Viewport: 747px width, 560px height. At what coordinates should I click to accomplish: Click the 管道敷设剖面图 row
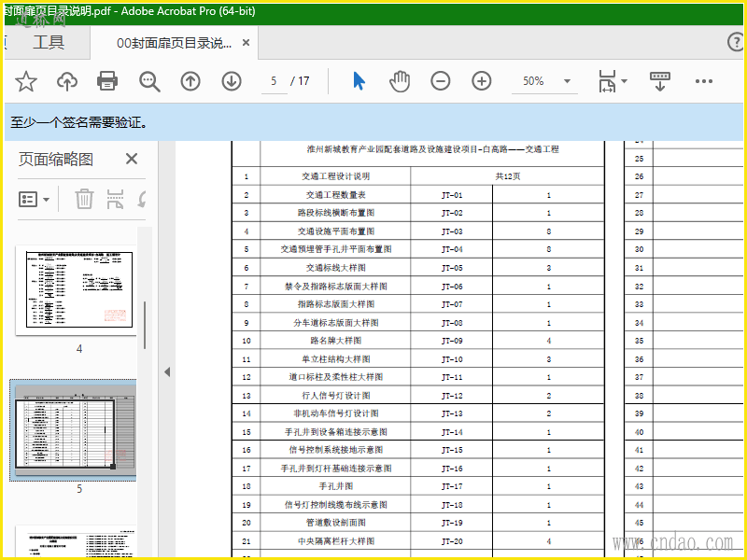pos(417,523)
